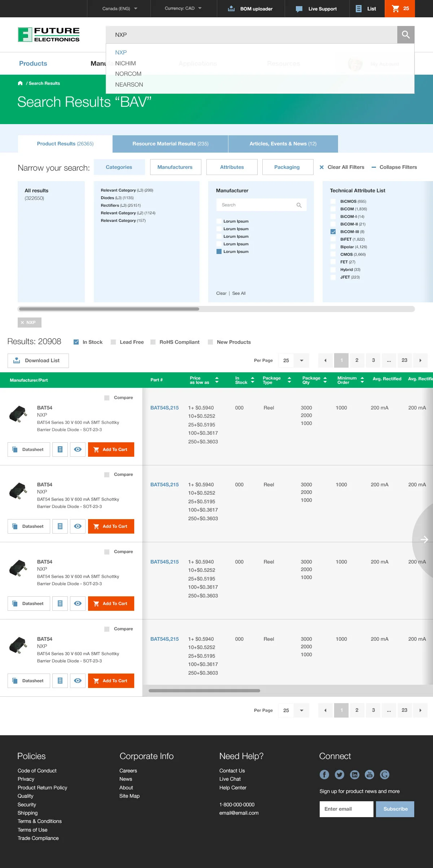Open top Per Page dropdown
433x868 pixels.
point(294,360)
